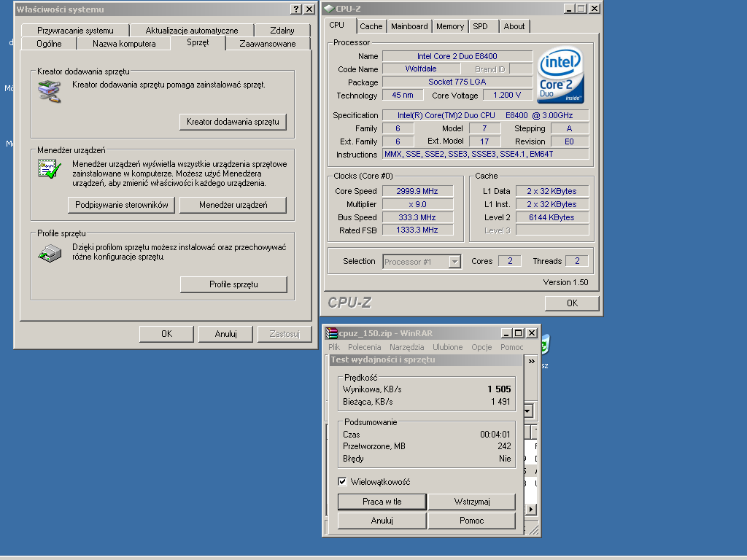747x560 pixels.
Task: Open the Zdalny tab
Action: [282, 31]
